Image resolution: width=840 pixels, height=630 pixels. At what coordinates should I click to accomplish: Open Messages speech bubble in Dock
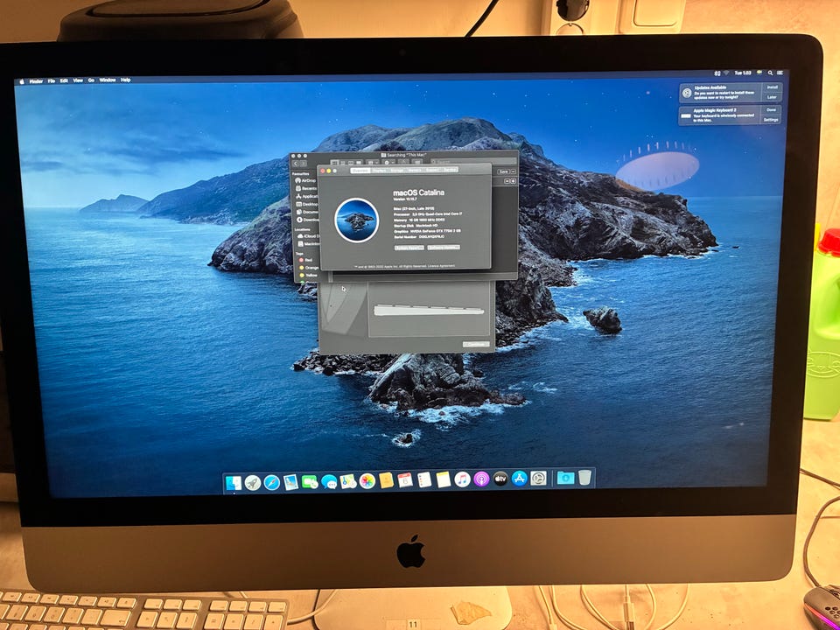[x=329, y=481]
